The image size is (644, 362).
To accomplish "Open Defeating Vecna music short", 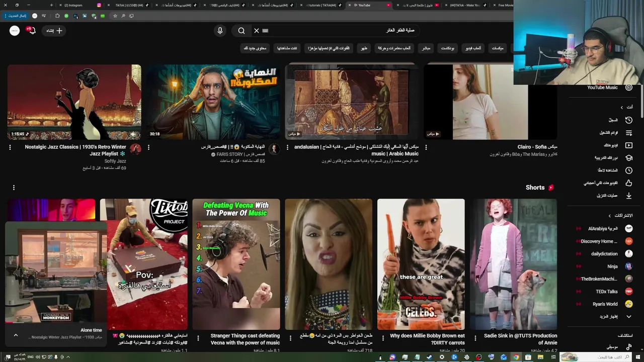I will point(236,264).
